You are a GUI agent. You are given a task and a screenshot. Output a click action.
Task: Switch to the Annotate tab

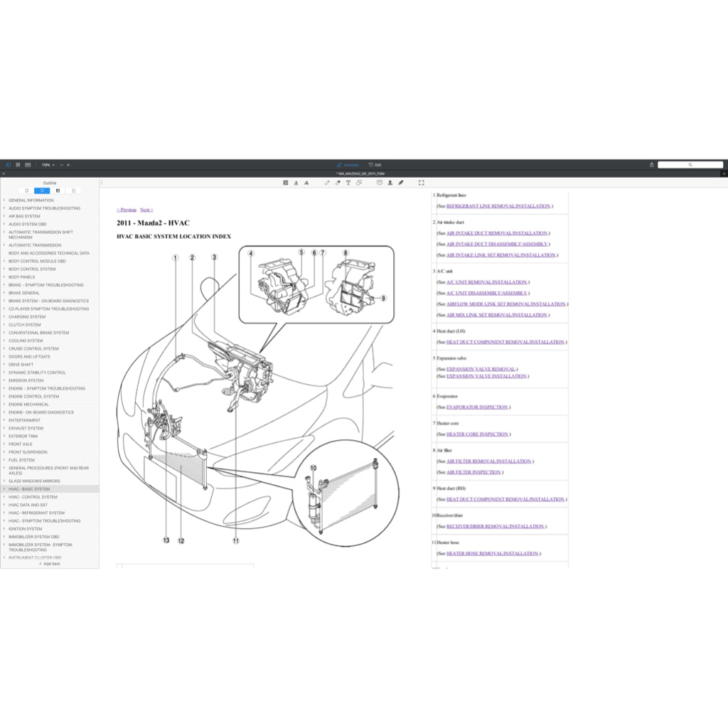[348, 164]
